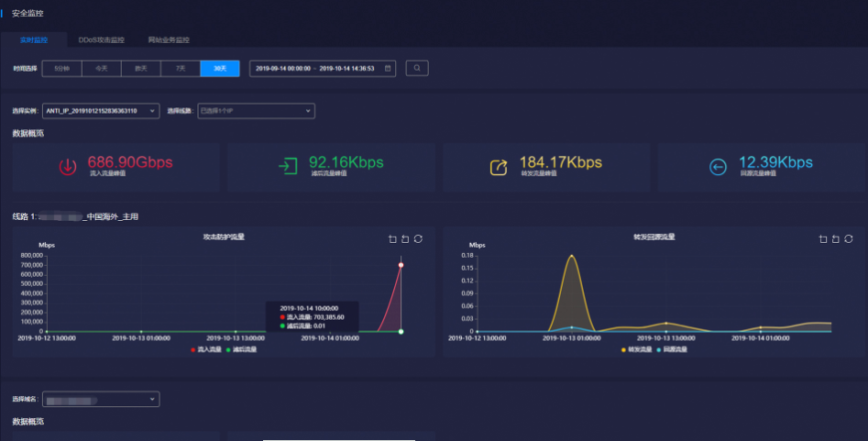Open the calendar icon in date range

389,68
